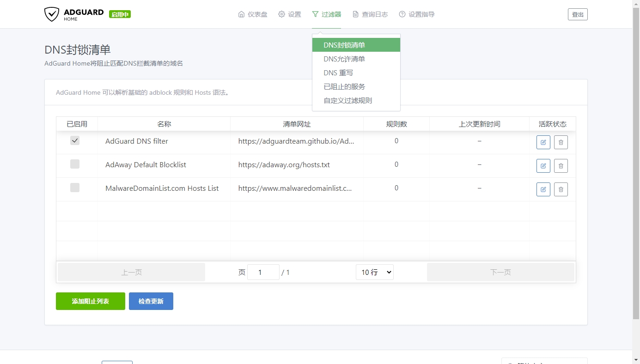Click the blue 检查更新 button
Image resolution: width=640 pixels, height=364 pixels.
coord(151,301)
